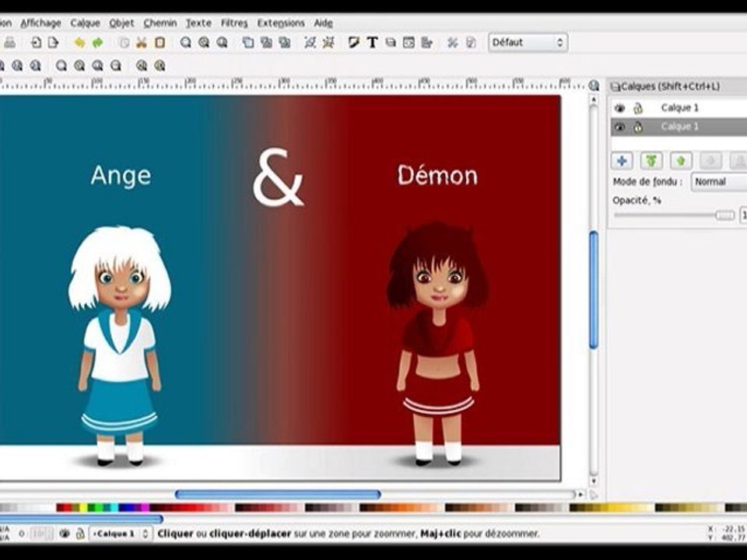Click the Next zoom icon
The width and height of the screenshot is (747, 560).
pyautogui.click(x=160, y=65)
